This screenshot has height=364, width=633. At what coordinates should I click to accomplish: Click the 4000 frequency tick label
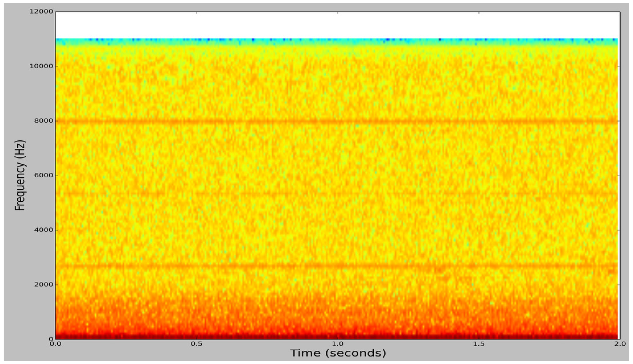44,230
